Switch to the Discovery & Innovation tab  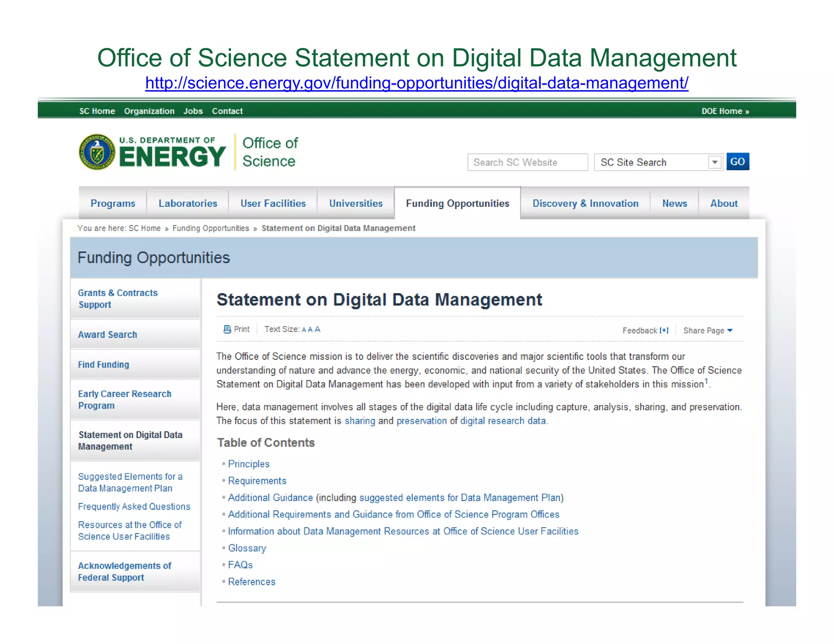(585, 204)
